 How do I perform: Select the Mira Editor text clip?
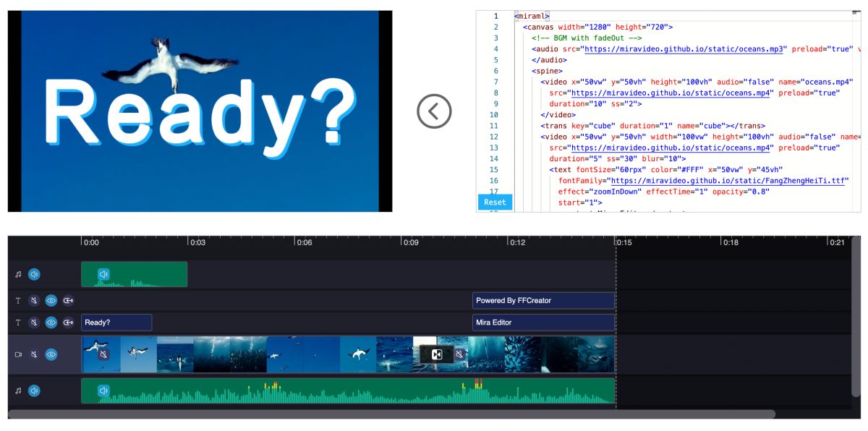[544, 323]
